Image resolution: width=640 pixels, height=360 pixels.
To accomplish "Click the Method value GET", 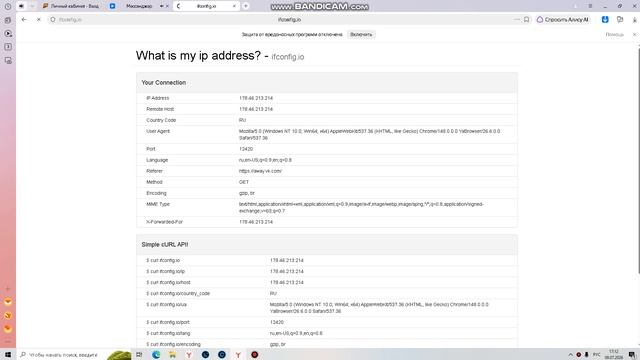I will (244, 182).
